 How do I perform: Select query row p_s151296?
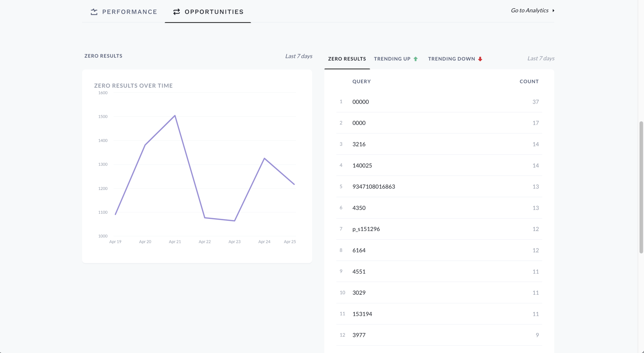(x=439, y=229)
